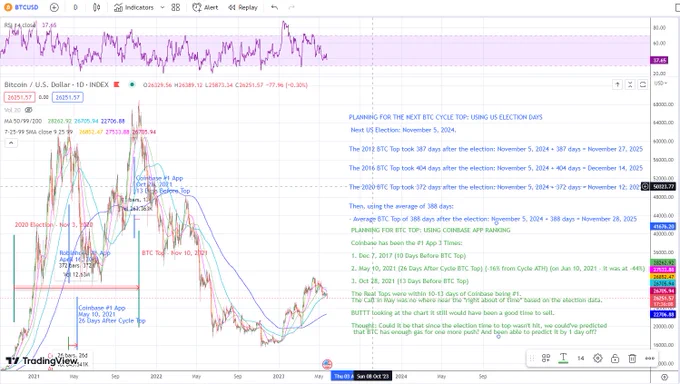Image resolution: width=680 pixels, height=384 pixels.
Task: Open text drawing settings gear icon
Action: pyautogui.click(x=598, y=358)
